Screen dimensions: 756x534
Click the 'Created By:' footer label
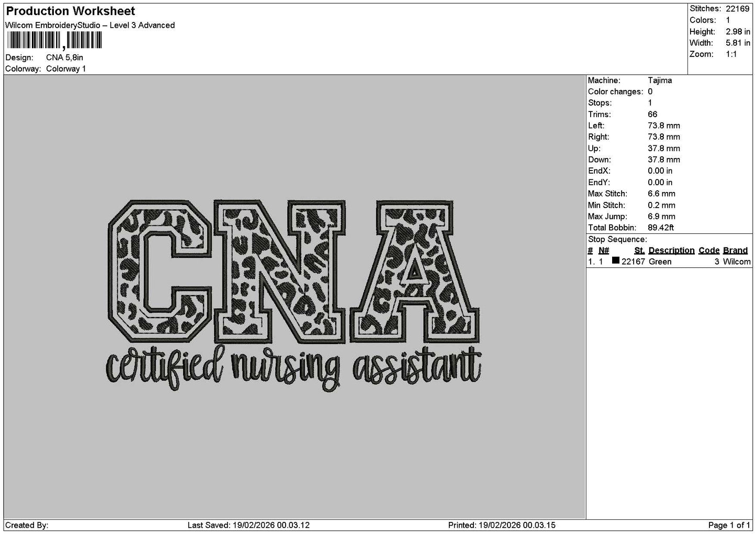pyautogui.click(x=27, y=525)
